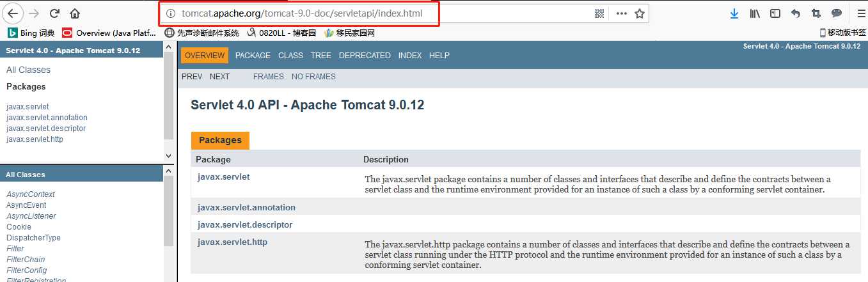
Task: Open the PACKAGE navigation tab
Action: click(x=253, y=56)
